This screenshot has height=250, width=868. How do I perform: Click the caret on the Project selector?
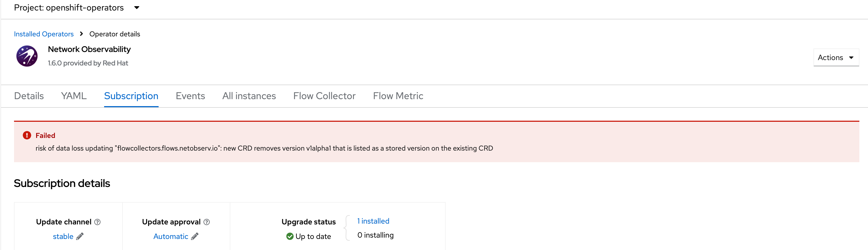click(x=137, y=7)
